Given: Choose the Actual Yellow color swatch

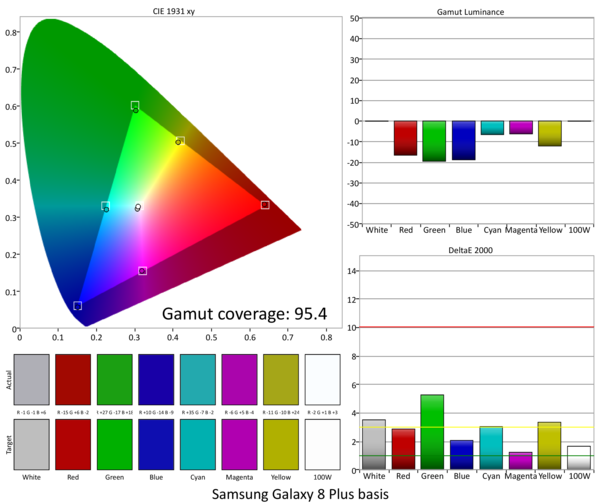Looking at the screenshot, I should tap(281, 379).
